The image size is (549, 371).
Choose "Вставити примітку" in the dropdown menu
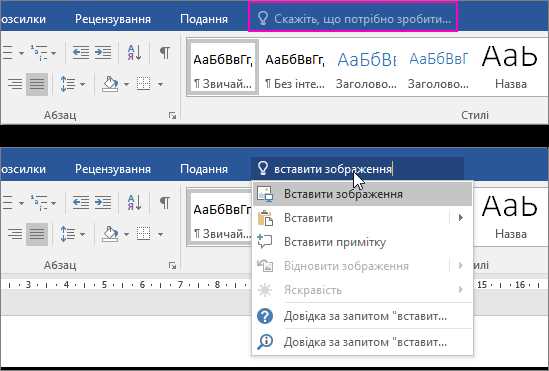[x=362, y=242]
